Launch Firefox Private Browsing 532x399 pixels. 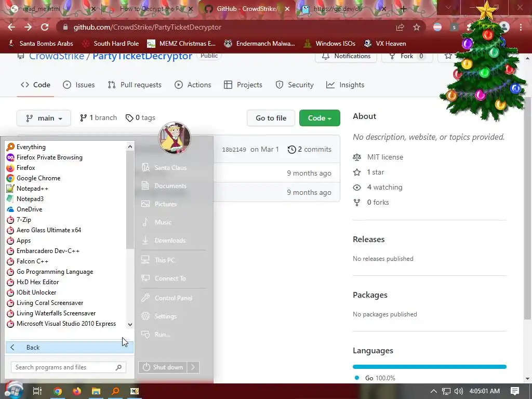(45, 157)
